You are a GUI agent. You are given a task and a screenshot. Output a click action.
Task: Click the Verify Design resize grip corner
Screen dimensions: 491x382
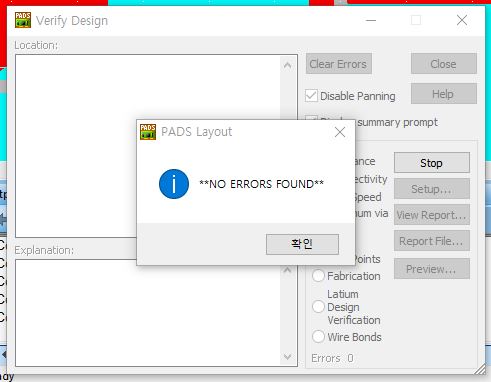tap(480, 369)
